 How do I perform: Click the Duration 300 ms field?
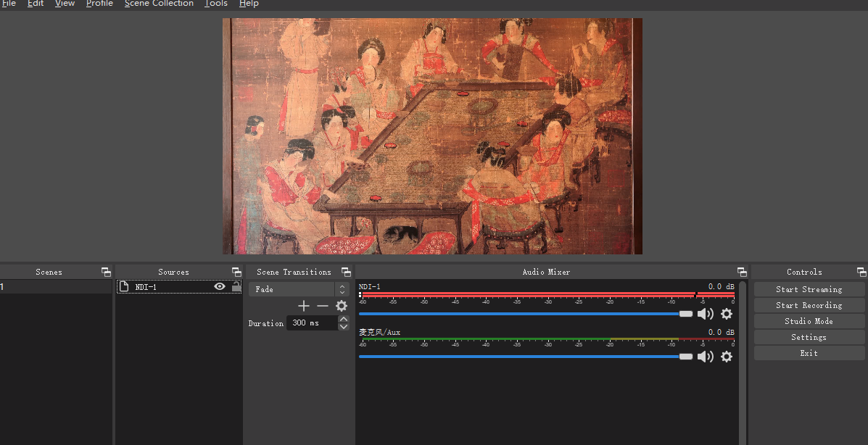tap(313, 323)
